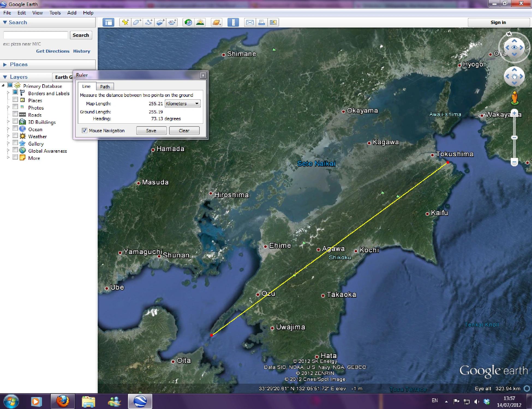Switch to the Path tab in Ruler

(x=105, y=86)
